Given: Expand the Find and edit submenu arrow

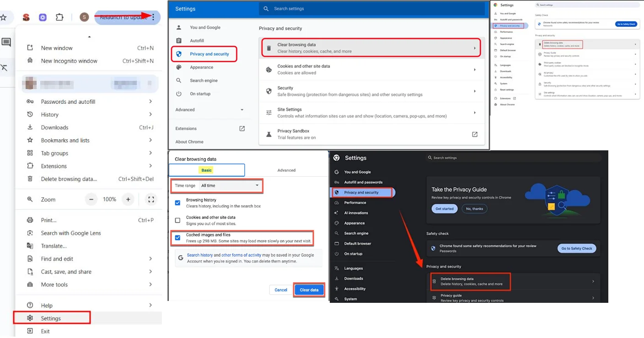Looking at the screenshot, I should pyautogui.click(x=150, y=259).
